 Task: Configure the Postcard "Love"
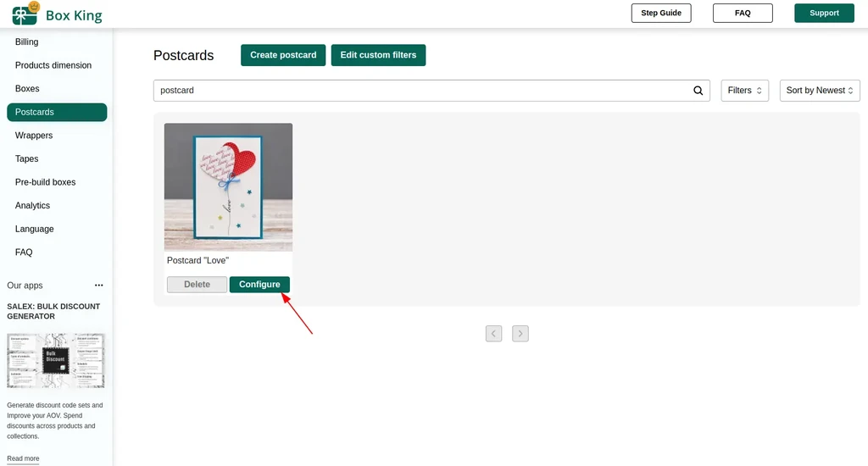click(x=259, y=285)
